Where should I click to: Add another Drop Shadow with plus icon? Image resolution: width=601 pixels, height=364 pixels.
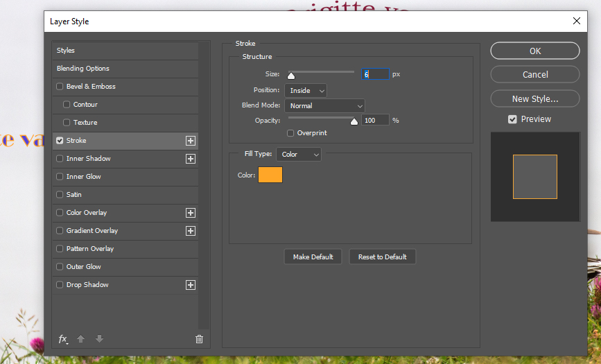tap(191, 285)
